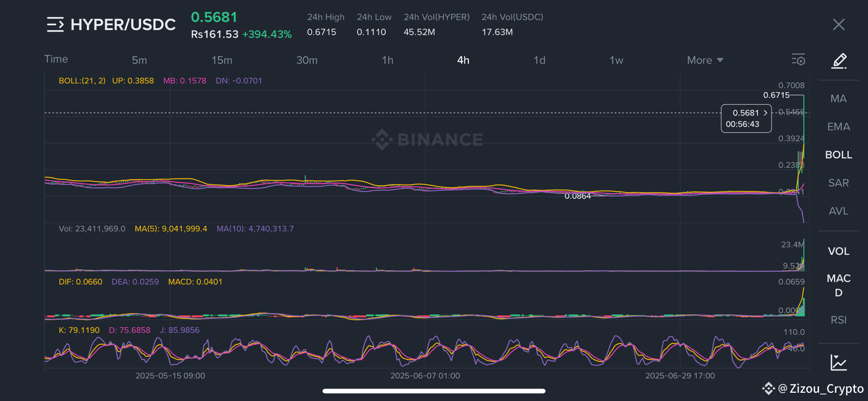
Task: Click the 2025-06-07 01:00 date label
Action: tap(425, 376)
